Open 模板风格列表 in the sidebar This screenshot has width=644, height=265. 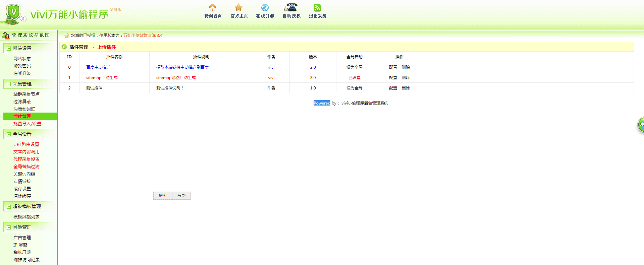26,217
